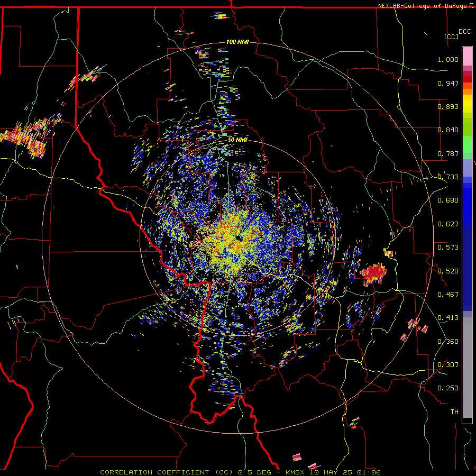Select the 1.000 legend value

point(448,59)
